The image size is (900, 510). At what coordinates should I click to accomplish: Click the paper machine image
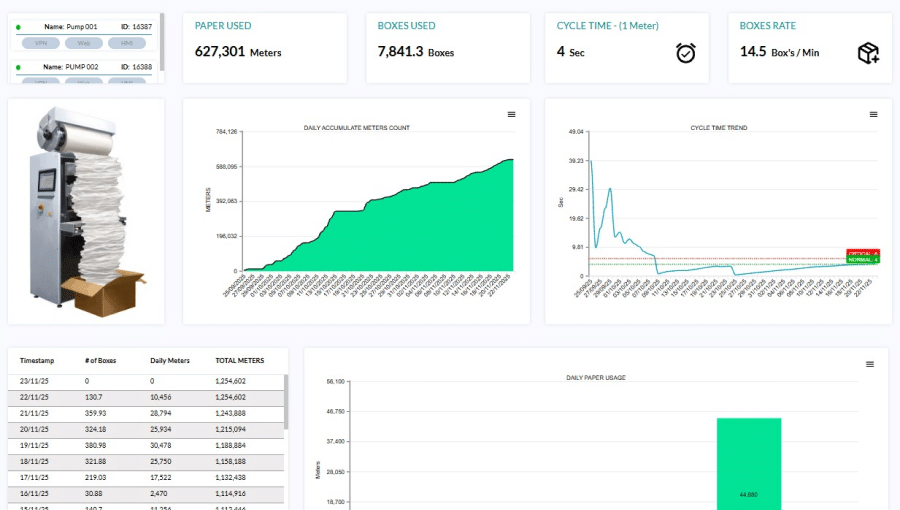86,210
